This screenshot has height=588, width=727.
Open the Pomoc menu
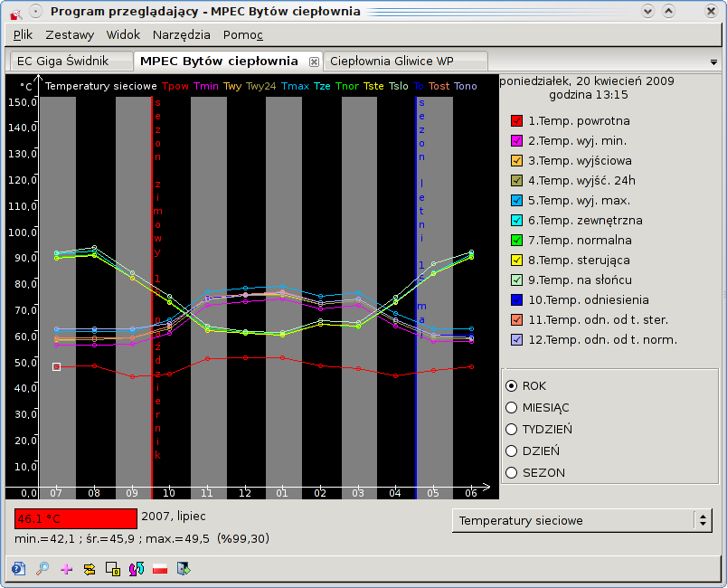[243, 34]
